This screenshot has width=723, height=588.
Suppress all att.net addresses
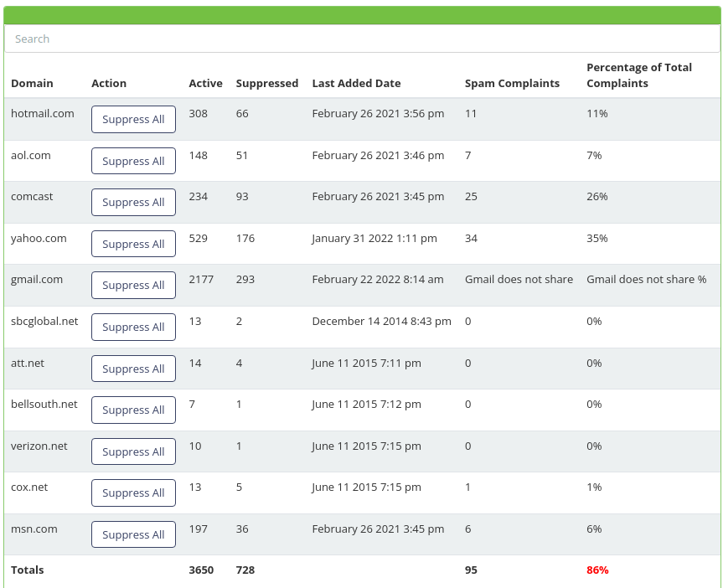(x=133, y=369)
